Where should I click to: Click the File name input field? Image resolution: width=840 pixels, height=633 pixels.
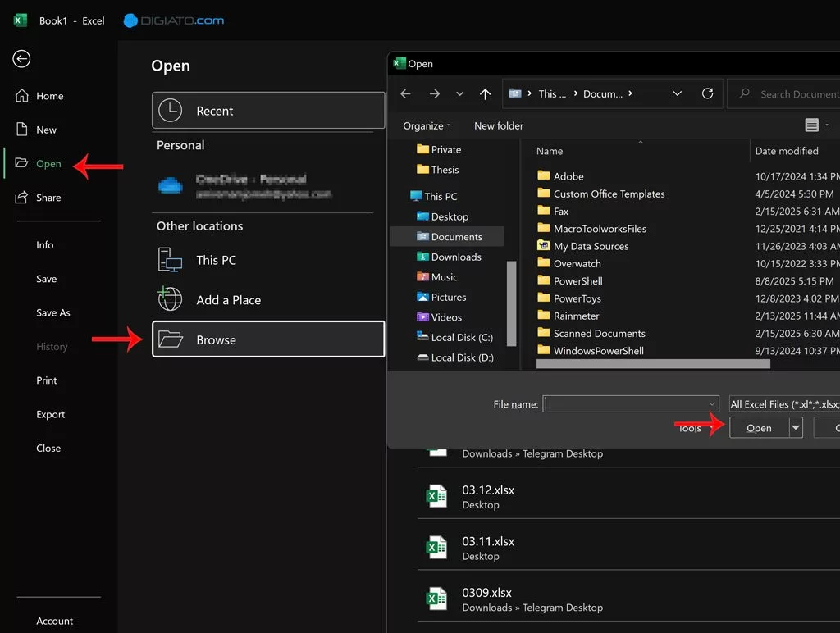click(631, 403)
